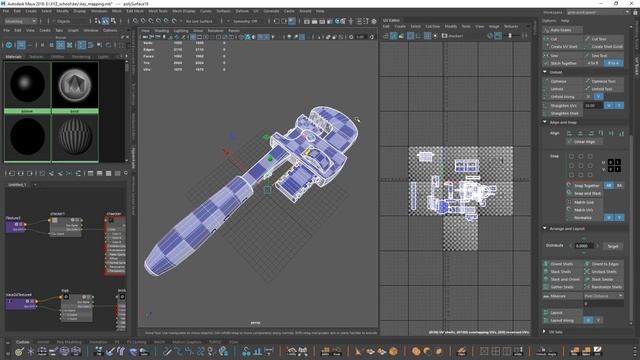The image size is (640, 360).
Task: Click Unstack Shells
Action: 604,271
